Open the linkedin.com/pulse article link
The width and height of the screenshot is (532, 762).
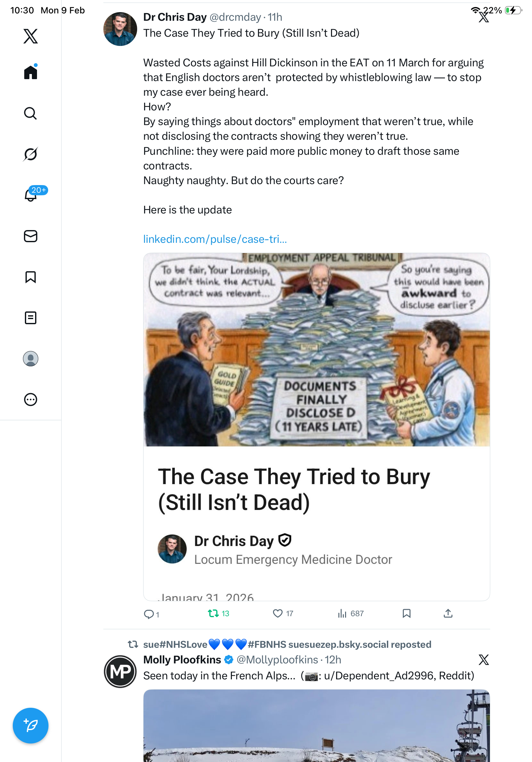(215, 239)
